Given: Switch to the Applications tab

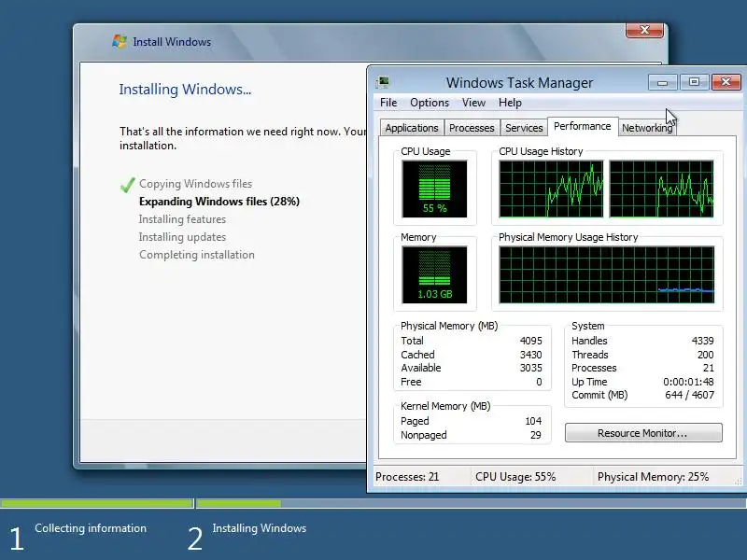Looking at the screenshot, I should point(412,128).
